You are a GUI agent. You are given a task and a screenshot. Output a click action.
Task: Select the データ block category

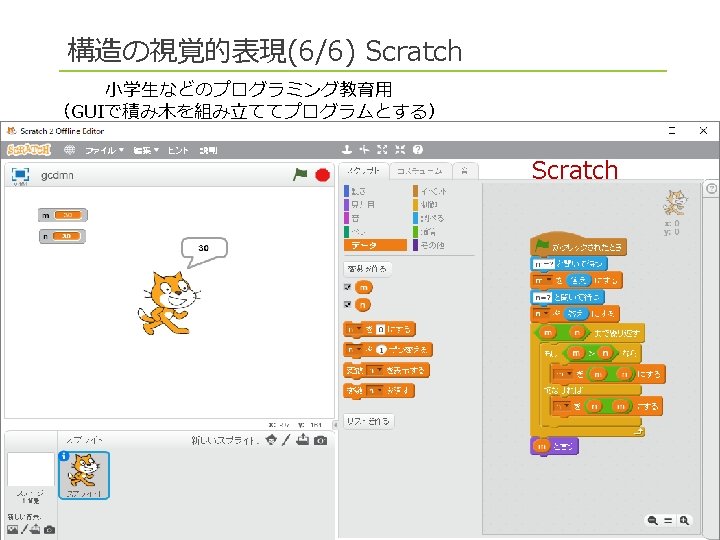click(375, 245)
